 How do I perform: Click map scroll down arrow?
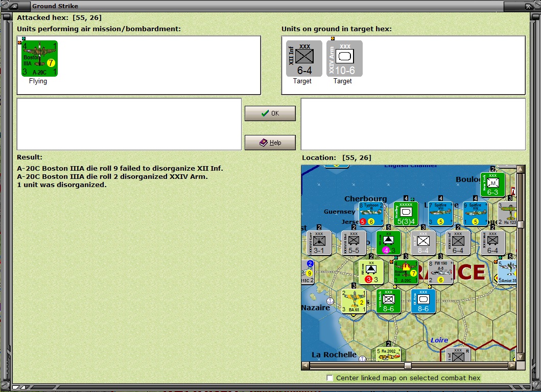coord(521,357)
